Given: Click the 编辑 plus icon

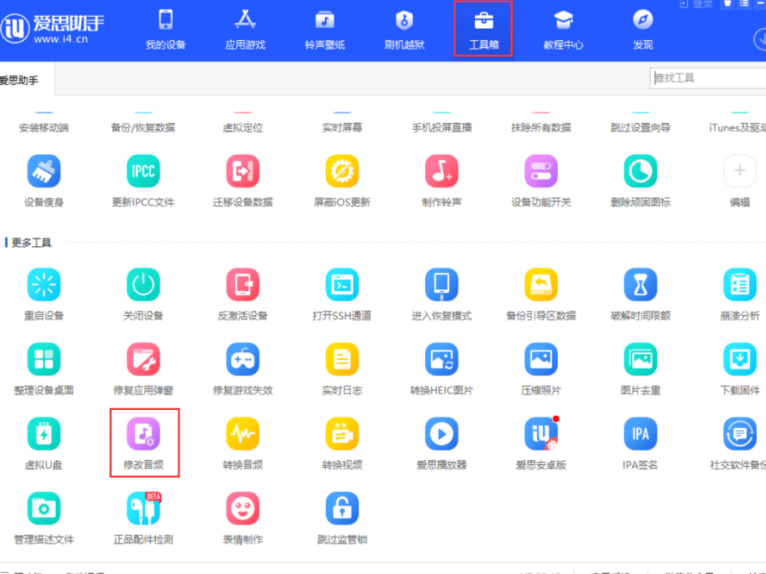Looking at the screenshot, I should (x=740, y=171).
